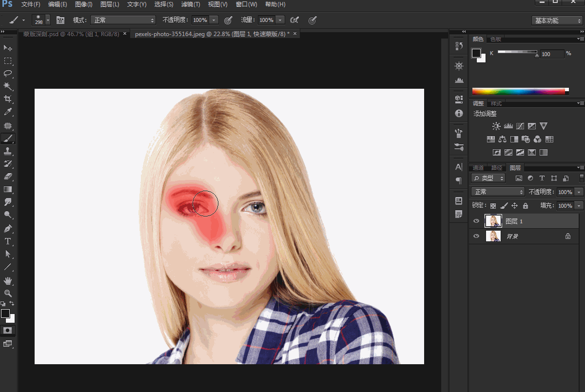Toggle Quick Mask mode button
Viewport: 585px width, 392px height.
(x=8, y=330)
